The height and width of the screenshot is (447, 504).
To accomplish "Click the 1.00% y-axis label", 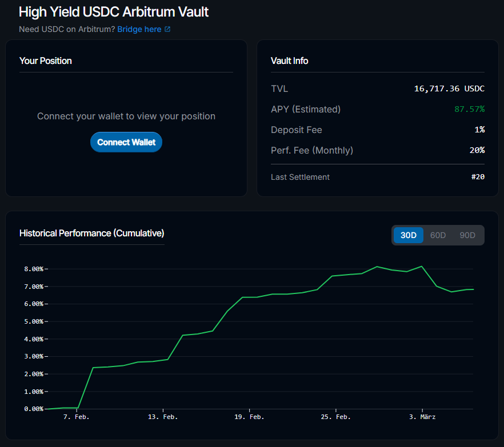I will (x=34, y=392).
